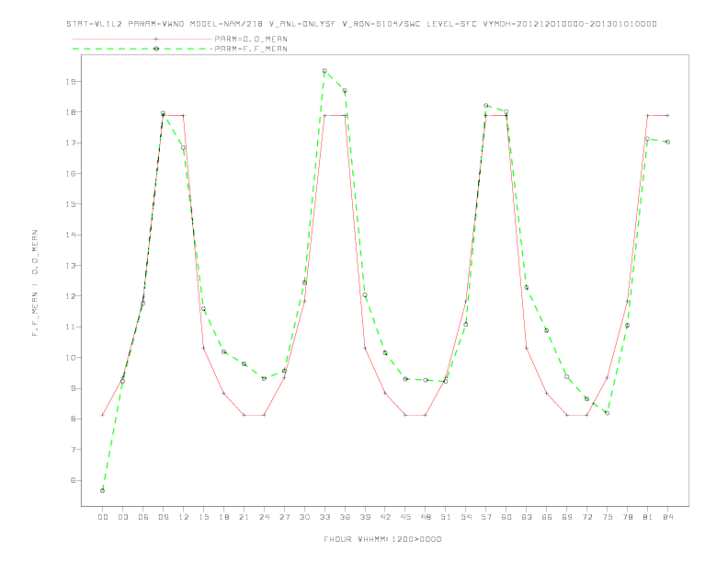Select green F.F_MEAN marker at hour 15
The height and width of the screenshot is (563, 728).
[203, 309]
